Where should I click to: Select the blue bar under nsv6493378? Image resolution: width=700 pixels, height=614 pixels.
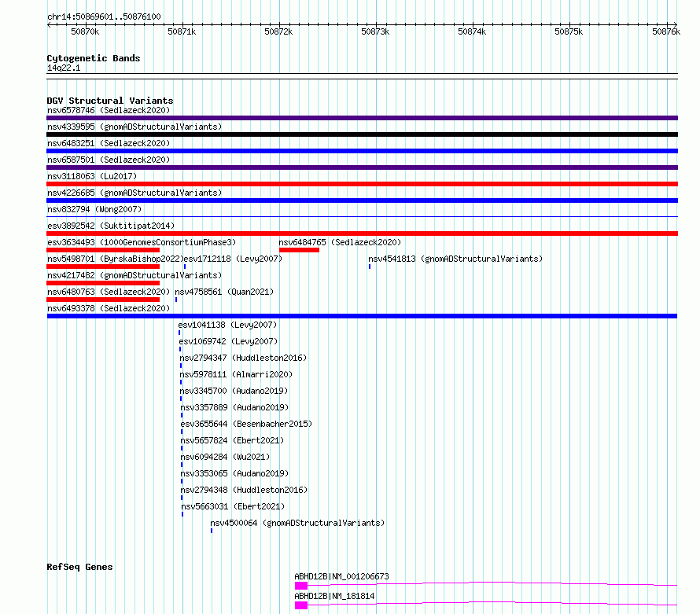coord(362,316)
